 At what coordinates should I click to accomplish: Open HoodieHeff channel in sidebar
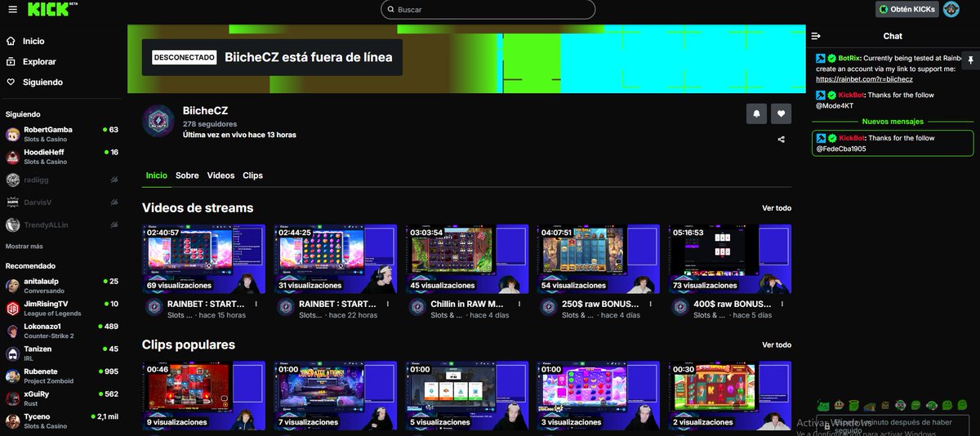(63, 157)
